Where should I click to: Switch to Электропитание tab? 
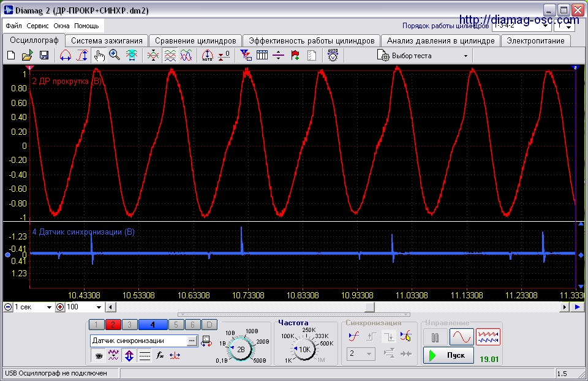pos(535,41)
